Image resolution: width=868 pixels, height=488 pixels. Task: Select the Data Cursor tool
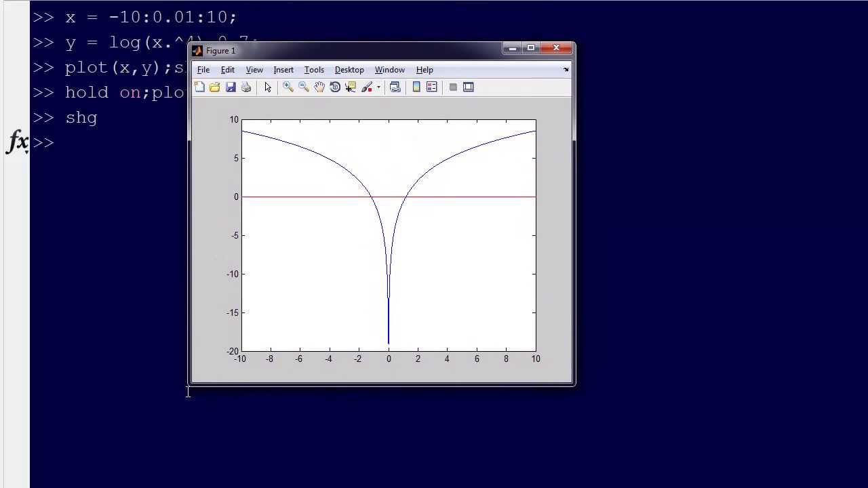coord(351,87)
